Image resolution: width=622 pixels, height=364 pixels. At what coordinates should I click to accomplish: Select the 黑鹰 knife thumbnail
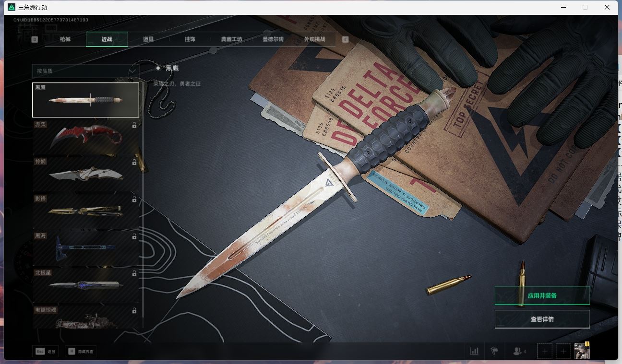(85, 100)
